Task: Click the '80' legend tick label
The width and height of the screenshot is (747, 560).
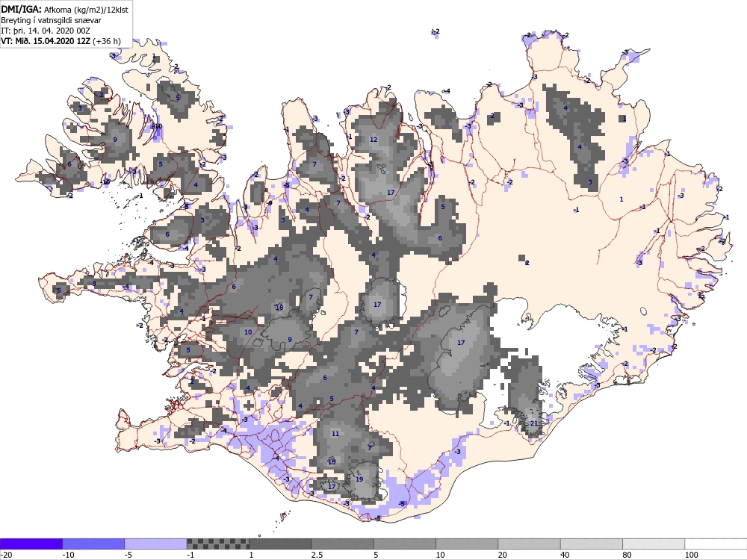Action: click(627, 555)
